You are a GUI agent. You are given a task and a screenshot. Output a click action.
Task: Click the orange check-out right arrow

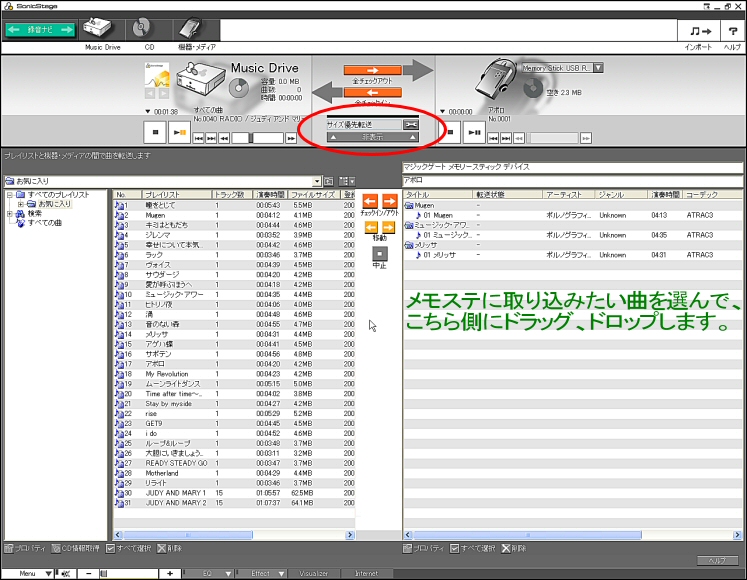click(388, 202)
